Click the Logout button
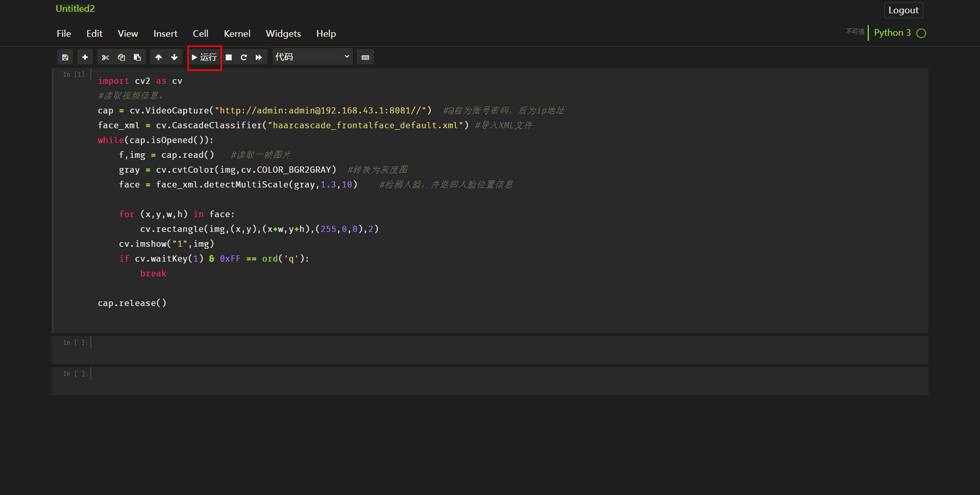 pos(903,10)
